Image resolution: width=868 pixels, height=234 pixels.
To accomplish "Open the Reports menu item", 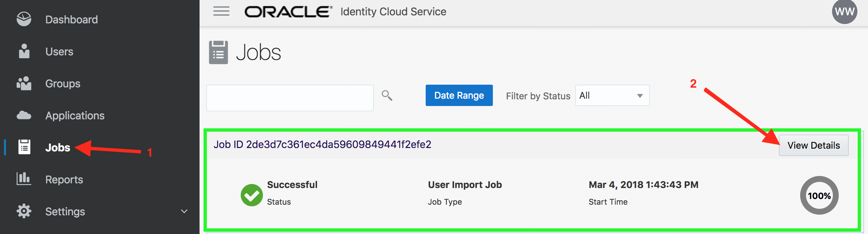I will pyautogui.click(x=64, y=179).
